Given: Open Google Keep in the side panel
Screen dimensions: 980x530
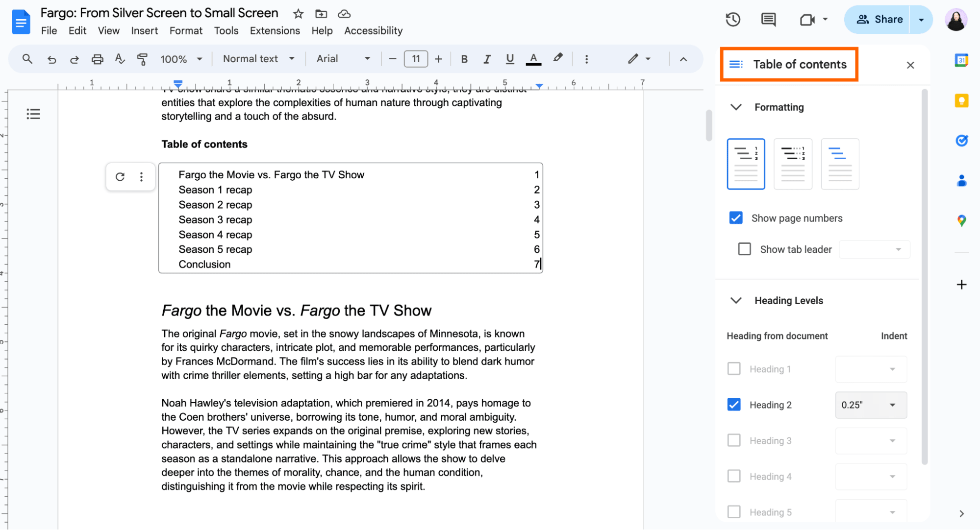Looking at the screenshot, I should (x=961, y=101).
